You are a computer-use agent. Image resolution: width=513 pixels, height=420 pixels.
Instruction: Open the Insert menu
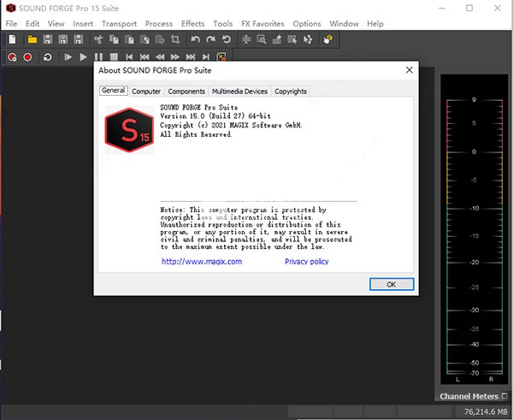(83, 24)
